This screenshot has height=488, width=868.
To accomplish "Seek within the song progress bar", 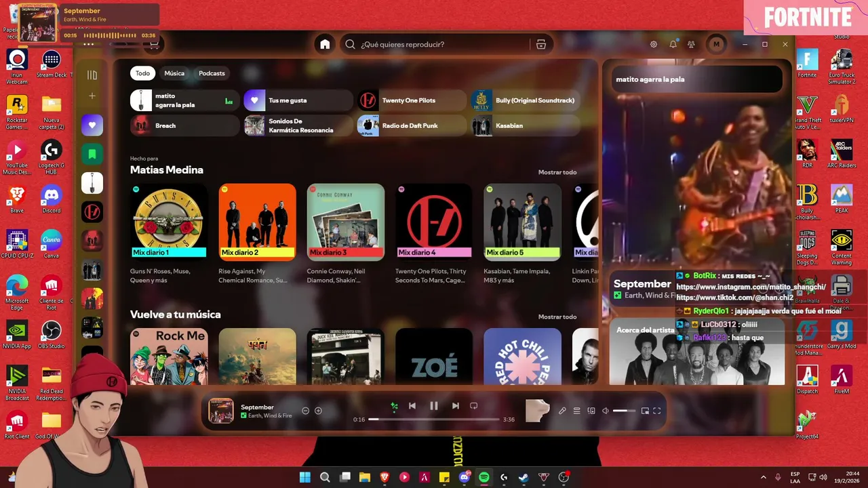I will [x=434, y=420].
